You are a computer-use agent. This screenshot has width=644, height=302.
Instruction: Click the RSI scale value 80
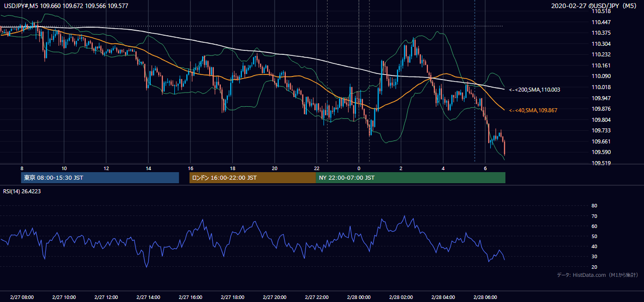click(594, 206)
